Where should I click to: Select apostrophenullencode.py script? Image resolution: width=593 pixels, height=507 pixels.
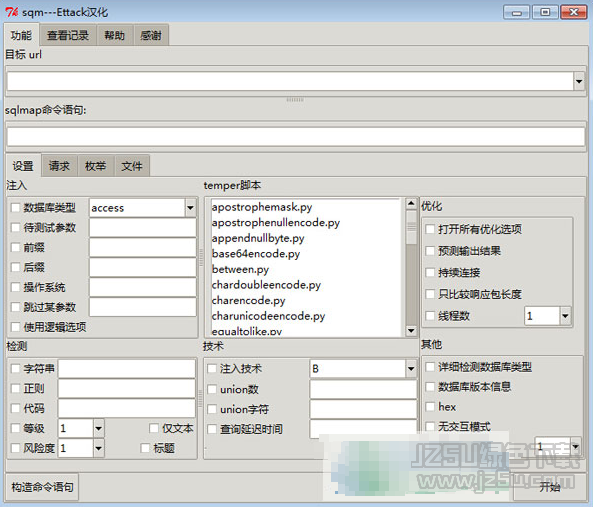[x=276, y=223]
